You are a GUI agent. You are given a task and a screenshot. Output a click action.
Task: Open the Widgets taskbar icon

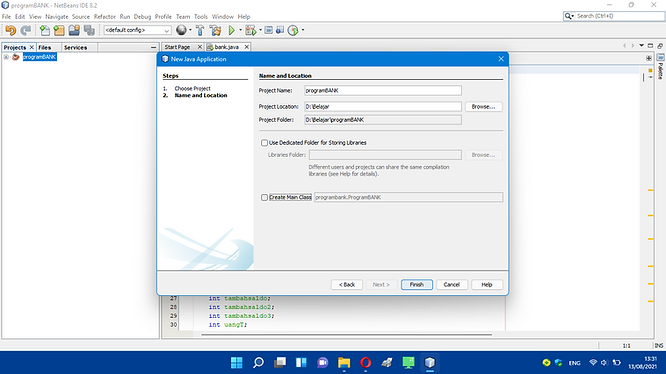point(301,363)
